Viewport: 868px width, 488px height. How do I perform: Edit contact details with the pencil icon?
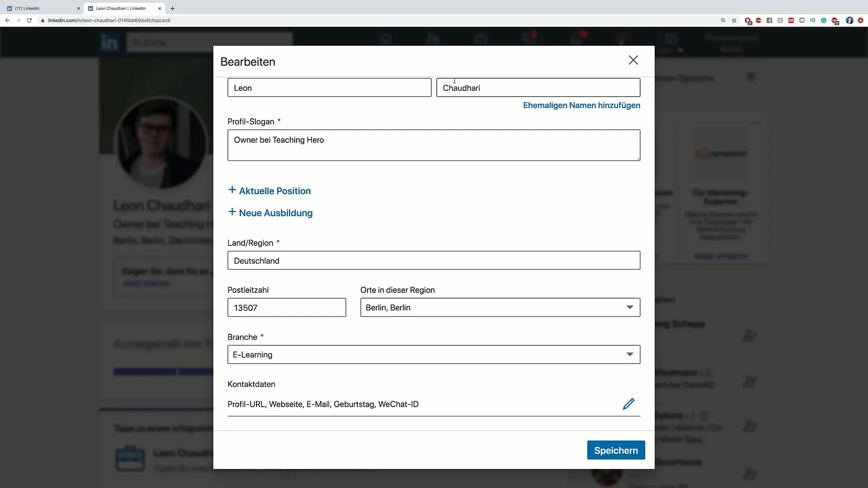click(x=628, y=404)
